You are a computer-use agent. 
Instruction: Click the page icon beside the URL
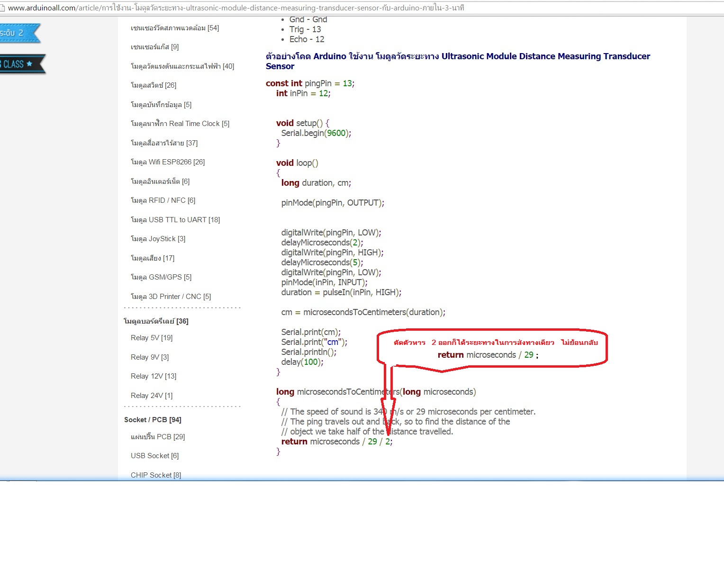[2, 8]
